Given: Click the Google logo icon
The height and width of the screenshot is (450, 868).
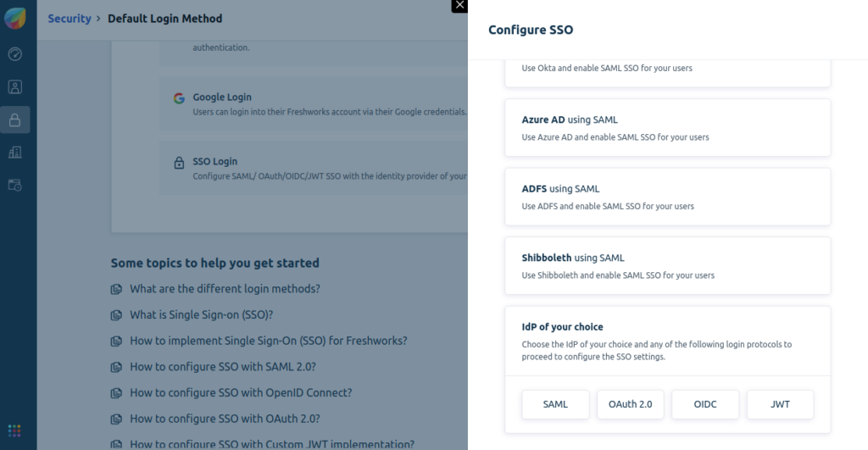Looking at the screenshot, I should 179,98.
